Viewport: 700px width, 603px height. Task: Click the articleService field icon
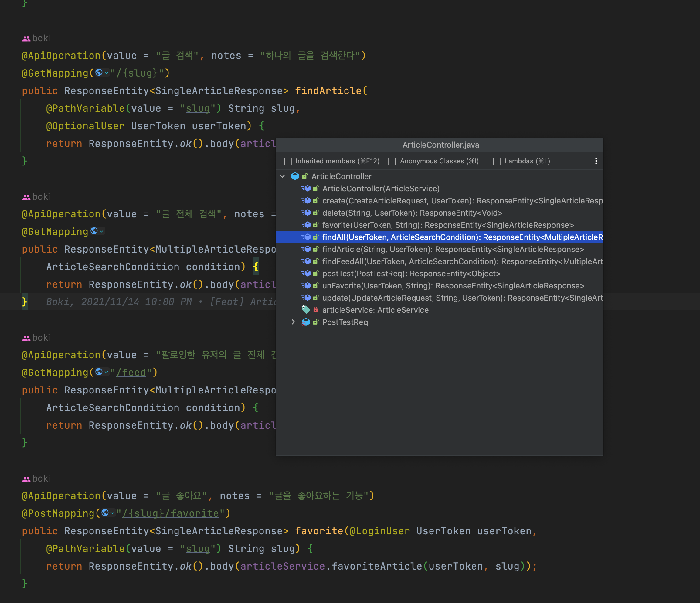[x=306, y=310]
